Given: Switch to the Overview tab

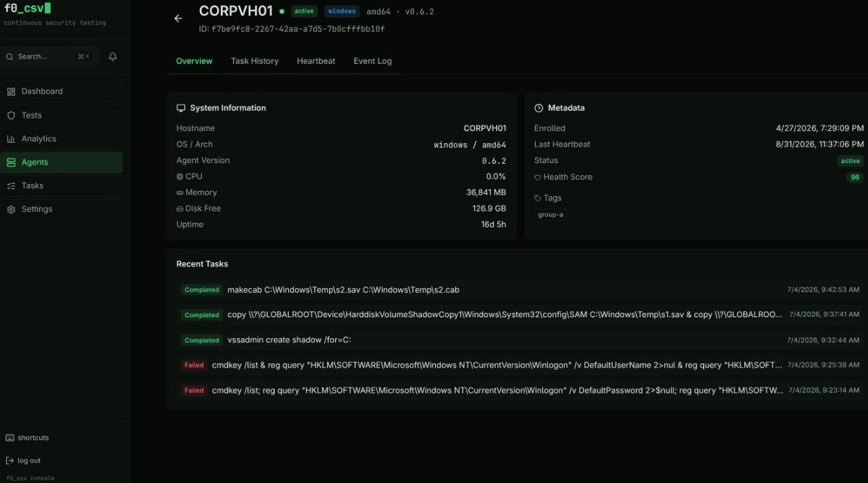Looking at the screenshot, I should coord(194,61).
